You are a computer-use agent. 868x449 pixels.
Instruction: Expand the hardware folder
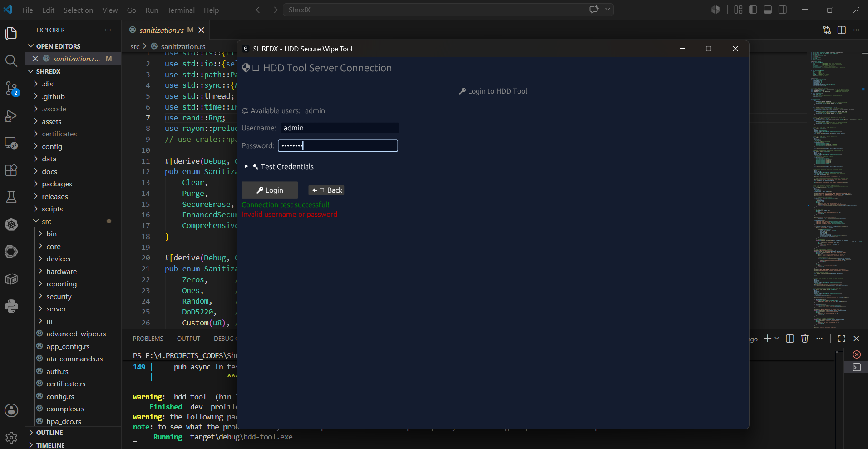(x=74, y=271)
